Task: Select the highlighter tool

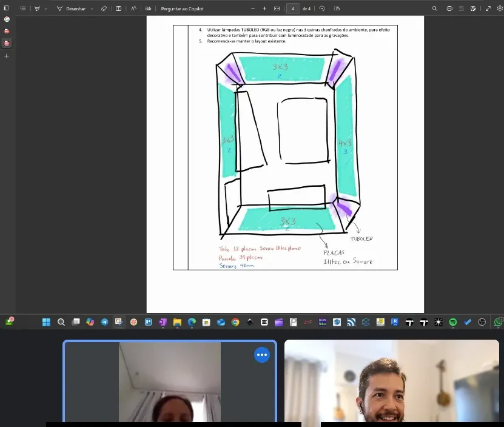Action: pyautogui.click(x=37, y=8)
